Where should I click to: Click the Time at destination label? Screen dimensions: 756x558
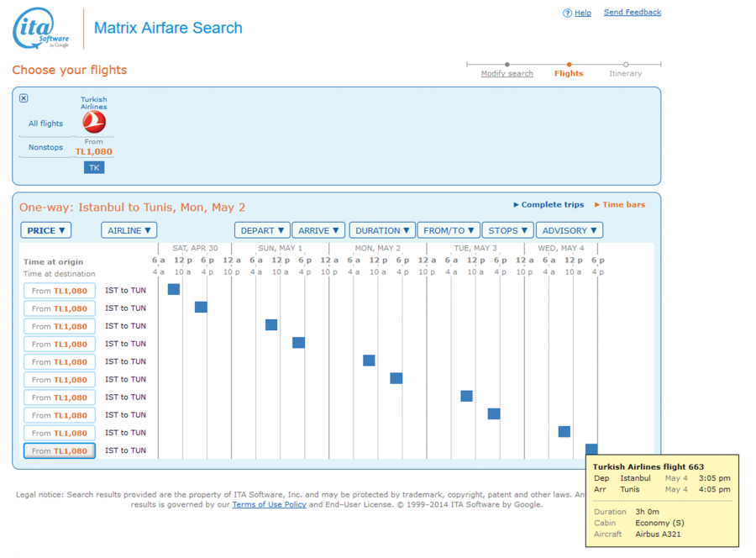[60, 274]
